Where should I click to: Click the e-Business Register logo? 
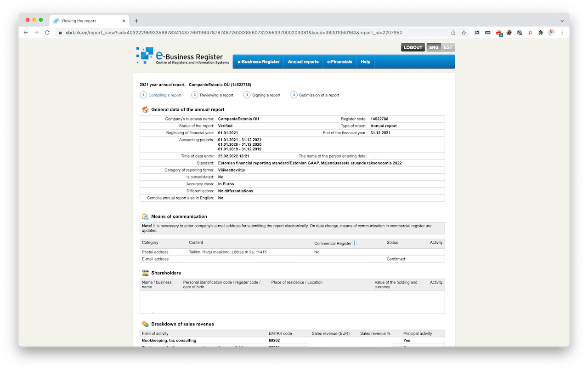click(x=182, y=56)
